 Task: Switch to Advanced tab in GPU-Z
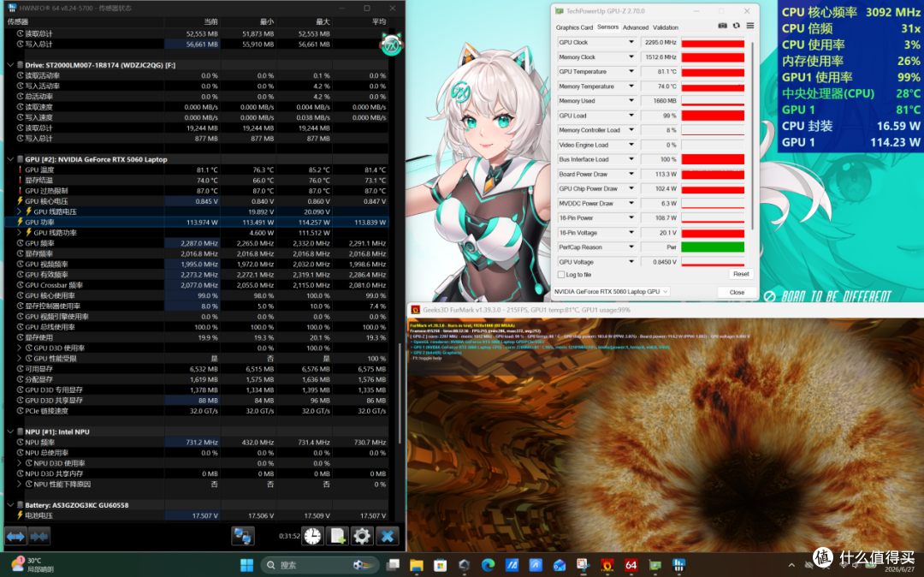(635, 27)
